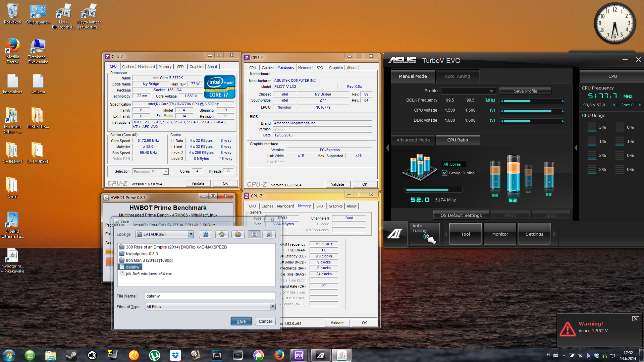
Task: Open Microsoft Office desktop shortcut
Action: tap(12, 120)
